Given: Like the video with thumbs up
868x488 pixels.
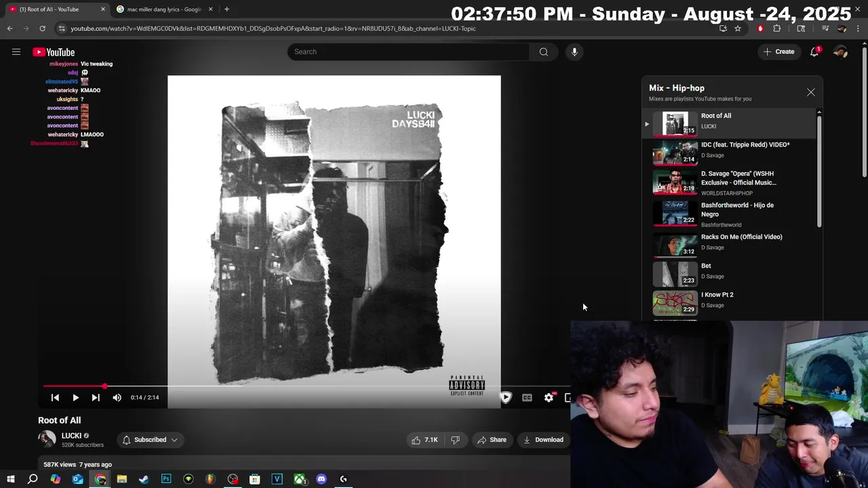Looking at the screenshot, I should 425,440.
